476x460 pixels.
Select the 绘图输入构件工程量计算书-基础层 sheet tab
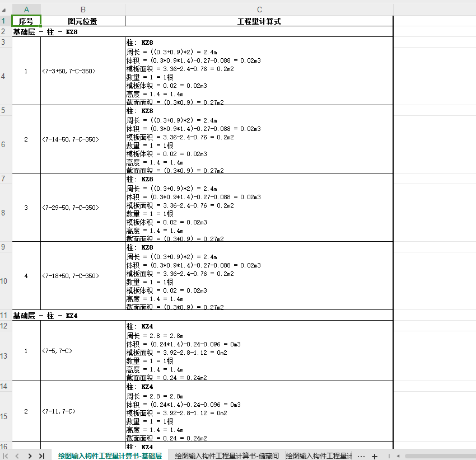pos(110,456)
